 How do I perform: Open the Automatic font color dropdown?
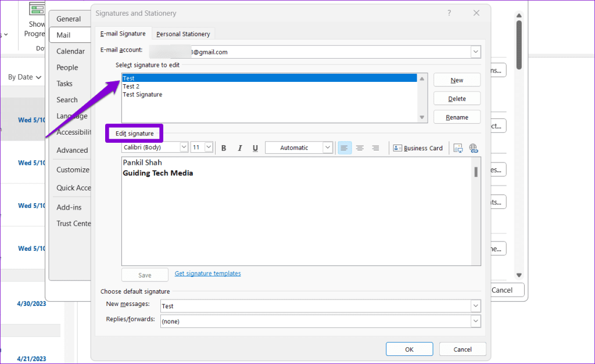click(328, 147)
